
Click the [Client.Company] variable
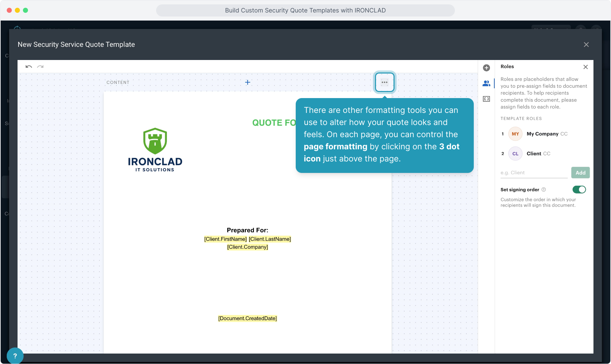248,247
